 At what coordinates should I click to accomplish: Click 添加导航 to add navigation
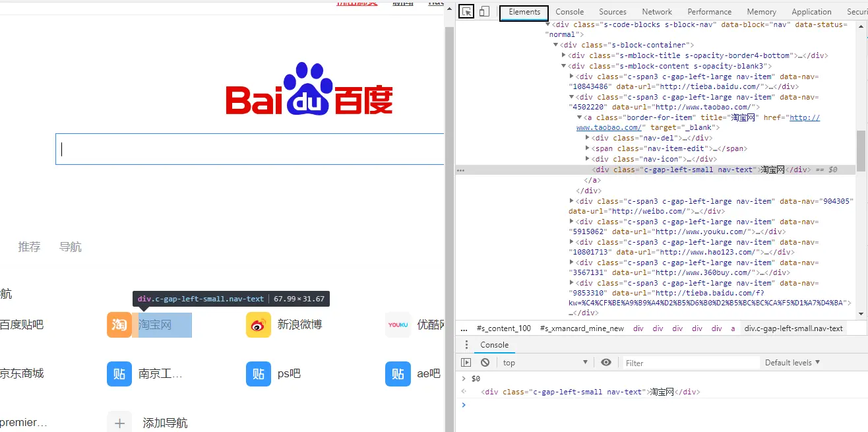tap(165, 423)
